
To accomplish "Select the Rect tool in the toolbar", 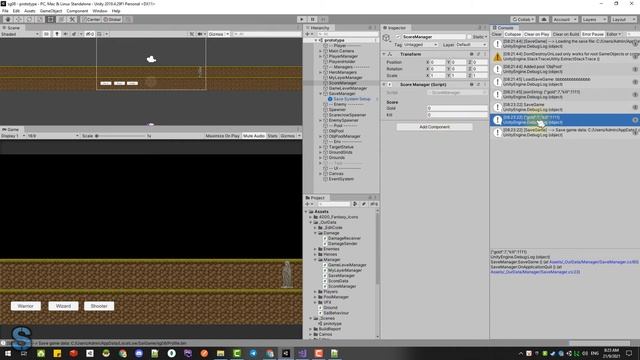I will click(x=50, y=19).
